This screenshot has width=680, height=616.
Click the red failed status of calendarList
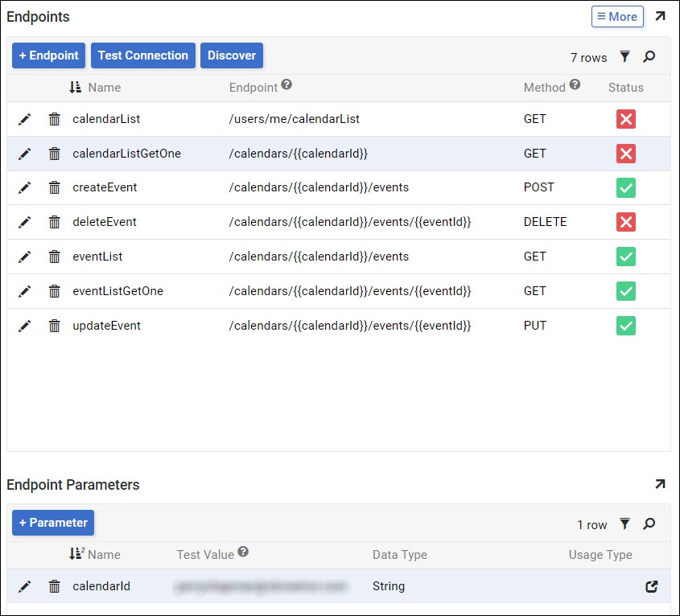pos(626,119)
